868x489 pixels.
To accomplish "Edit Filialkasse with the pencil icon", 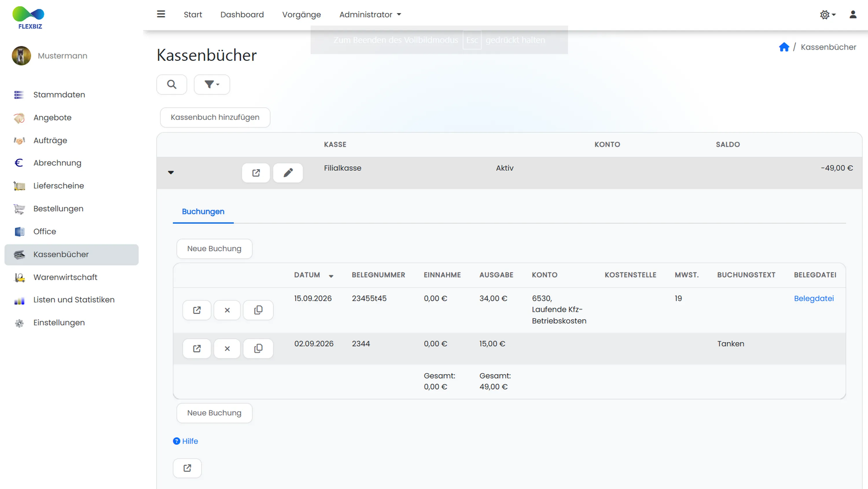I will click(x=288, y=173).
